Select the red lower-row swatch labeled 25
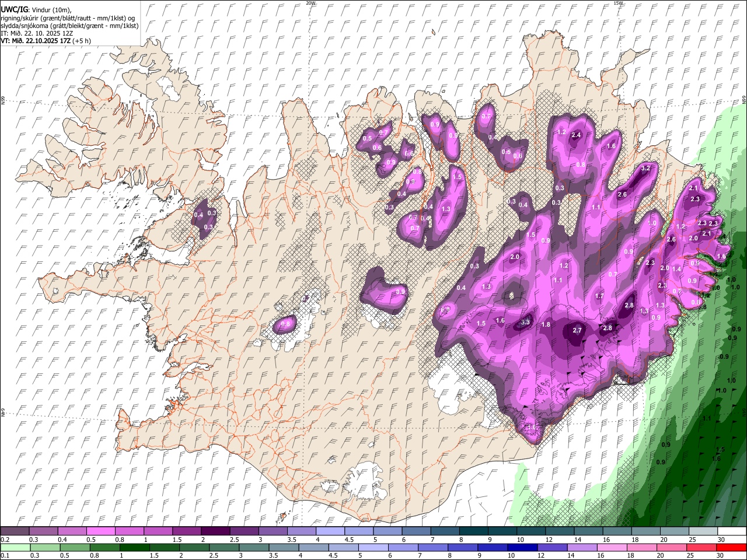 (701, 548)
